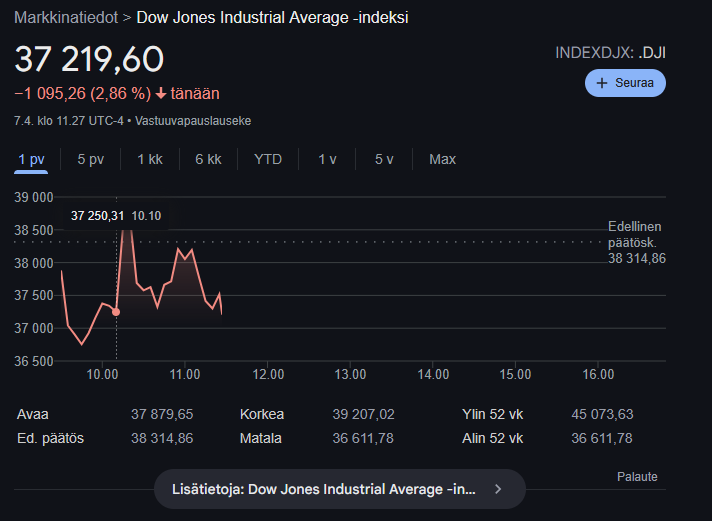Click the Matala value 36 611,78
The image size is (712, 521).
[363, 438]
